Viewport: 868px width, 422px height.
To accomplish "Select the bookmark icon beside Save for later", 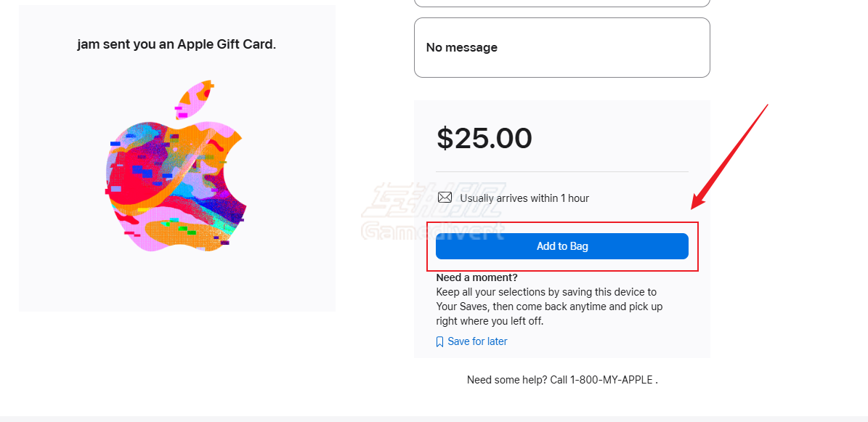I will pyautogui.click(x=439, y=341).
